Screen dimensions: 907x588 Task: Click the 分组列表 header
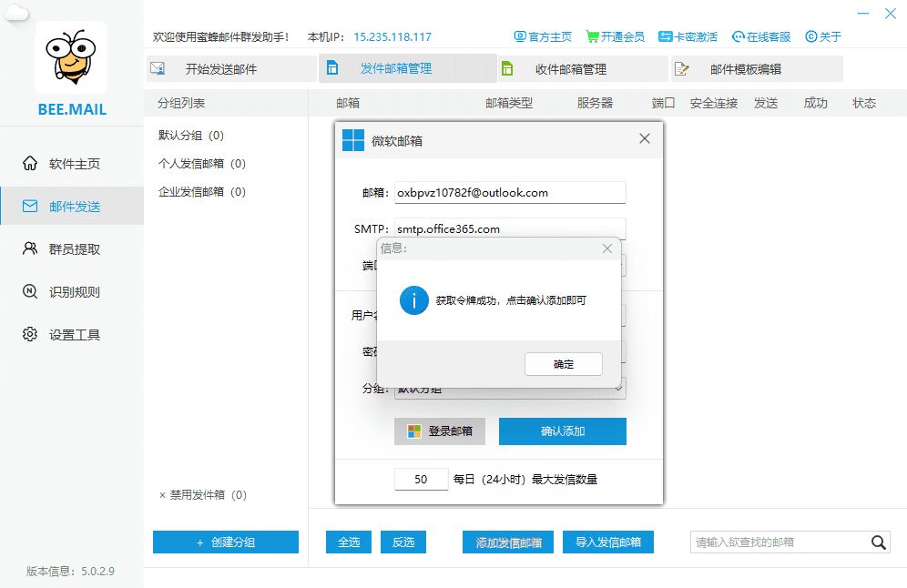tap(181, 103)
